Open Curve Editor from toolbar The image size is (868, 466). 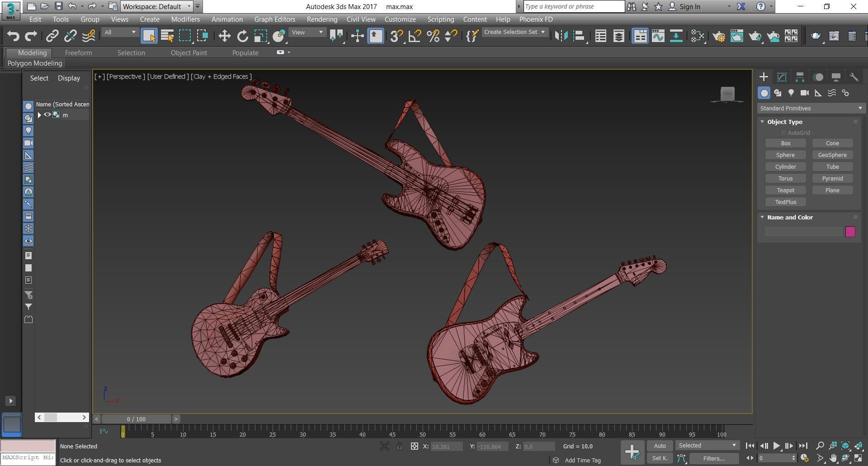pos(658,36)
